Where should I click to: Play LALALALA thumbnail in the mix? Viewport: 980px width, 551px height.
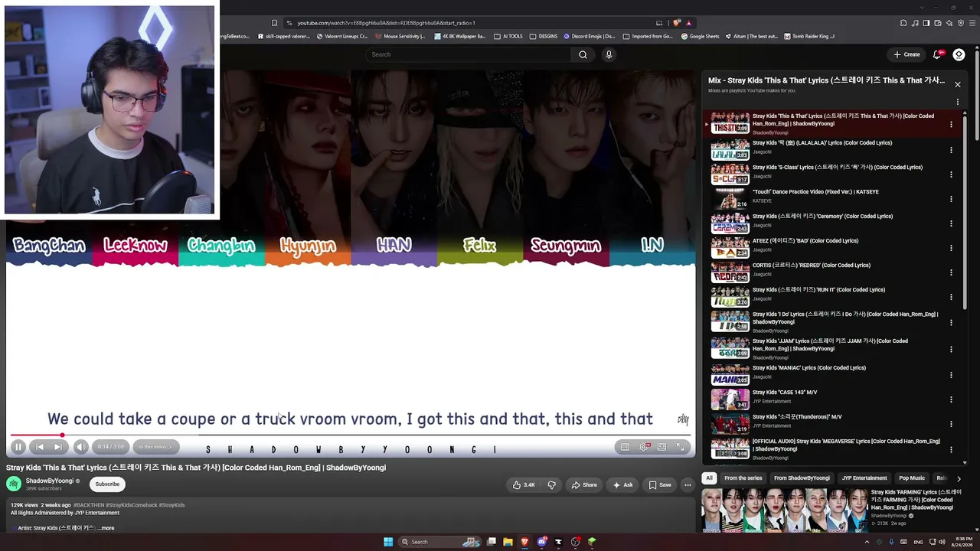tap(730, 148)
